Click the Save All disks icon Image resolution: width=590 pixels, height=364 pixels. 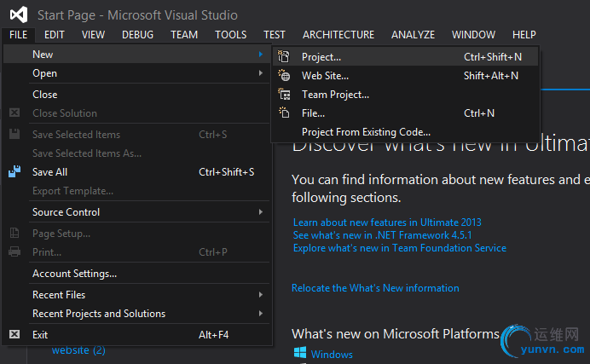(14, 171)
